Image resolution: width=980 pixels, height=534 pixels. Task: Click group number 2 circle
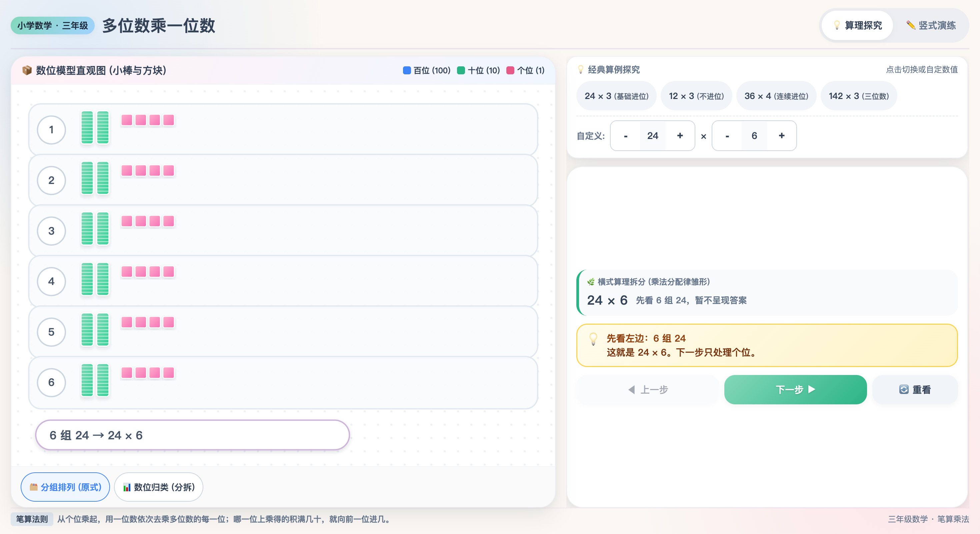click(x=51, y=180)
